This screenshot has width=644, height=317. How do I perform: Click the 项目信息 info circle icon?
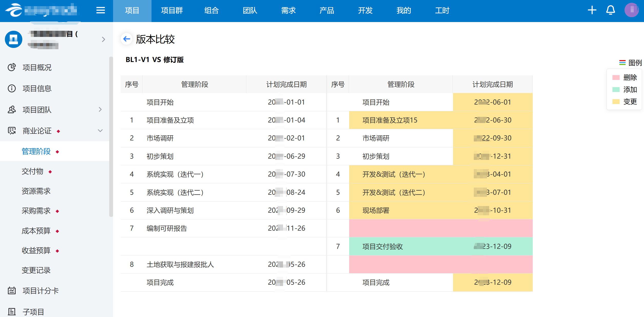tap(12, 88)
